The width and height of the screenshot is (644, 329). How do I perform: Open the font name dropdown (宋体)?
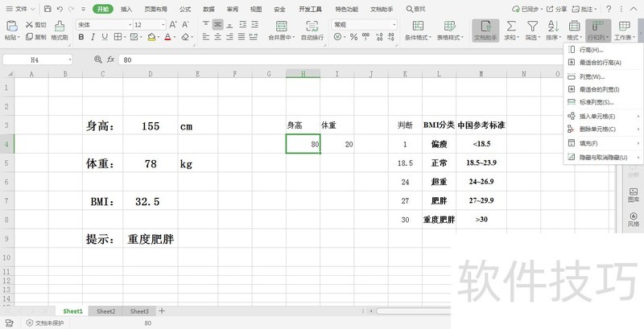(130, 25)
